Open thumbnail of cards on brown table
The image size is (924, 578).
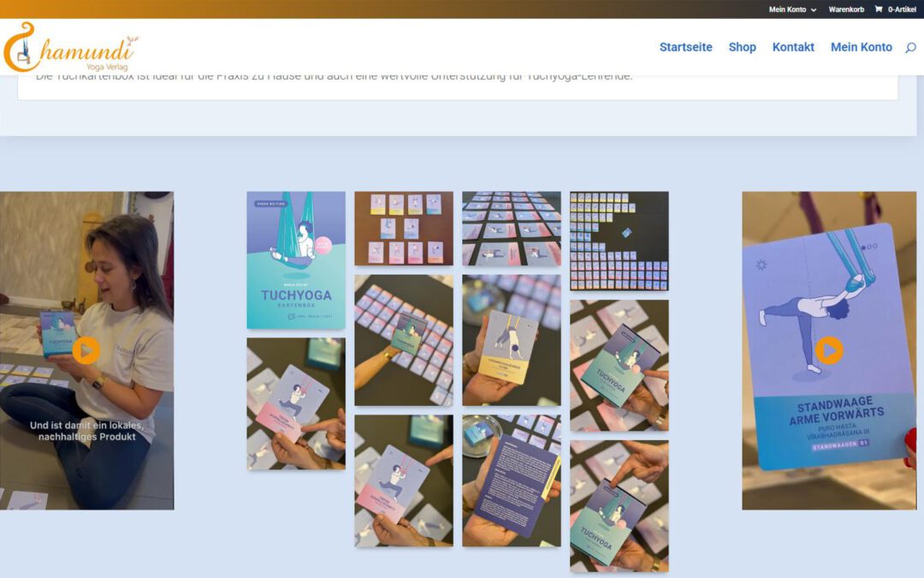click(404, 229)
